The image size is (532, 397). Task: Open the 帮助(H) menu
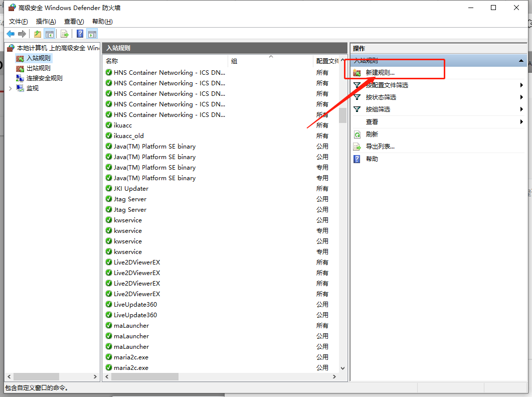point(102,22)
